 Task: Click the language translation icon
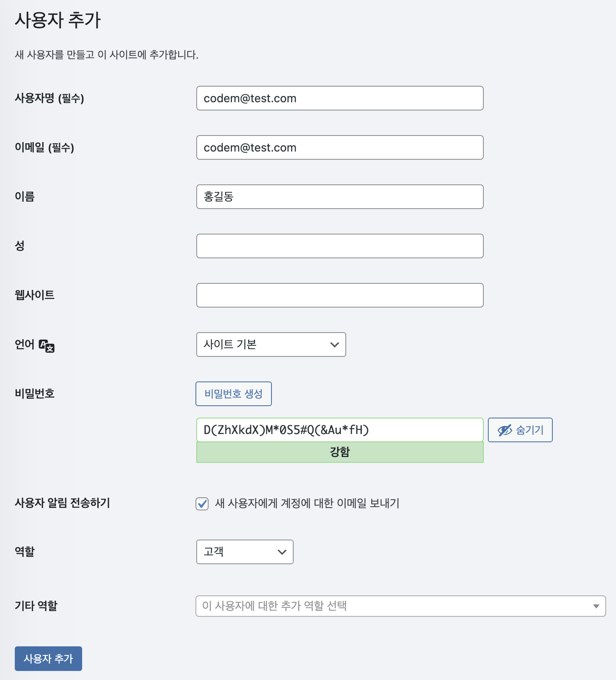(47, 346)
